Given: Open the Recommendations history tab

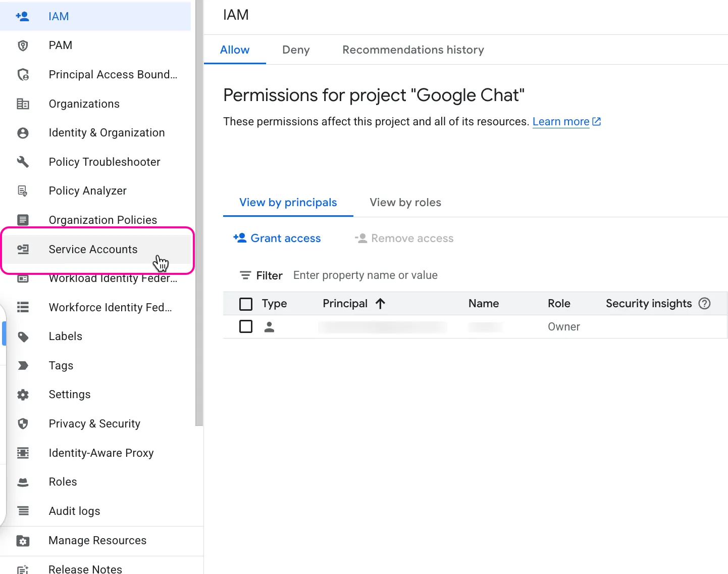Looking at the screenshot, I should (x=413, y=50).
